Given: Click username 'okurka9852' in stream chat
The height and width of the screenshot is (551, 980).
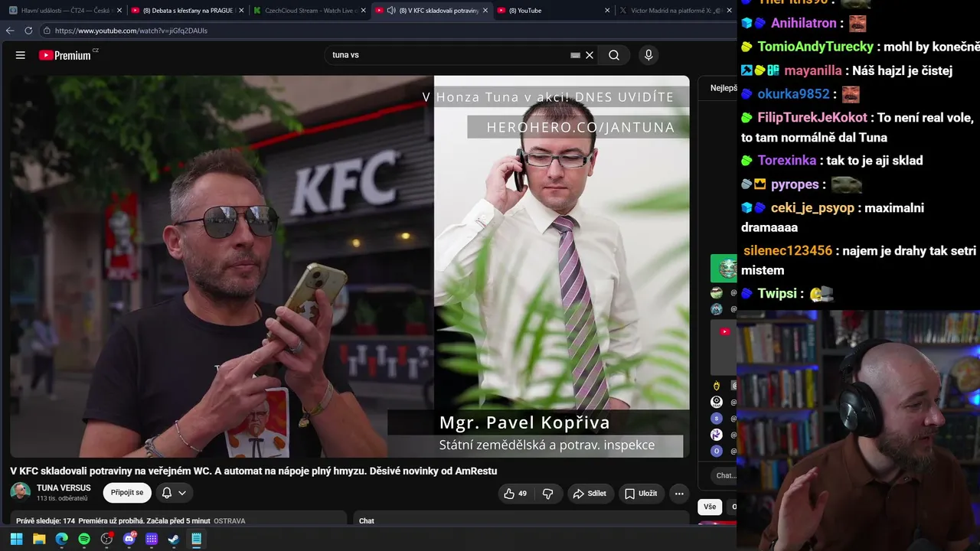Looking at the screenshot, I should click(x=794, y=94).
